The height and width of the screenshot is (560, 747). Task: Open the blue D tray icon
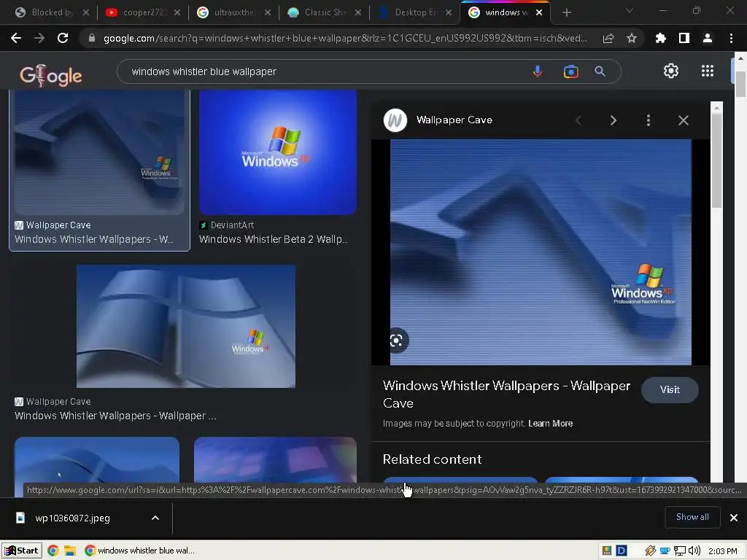click(622, 551)
